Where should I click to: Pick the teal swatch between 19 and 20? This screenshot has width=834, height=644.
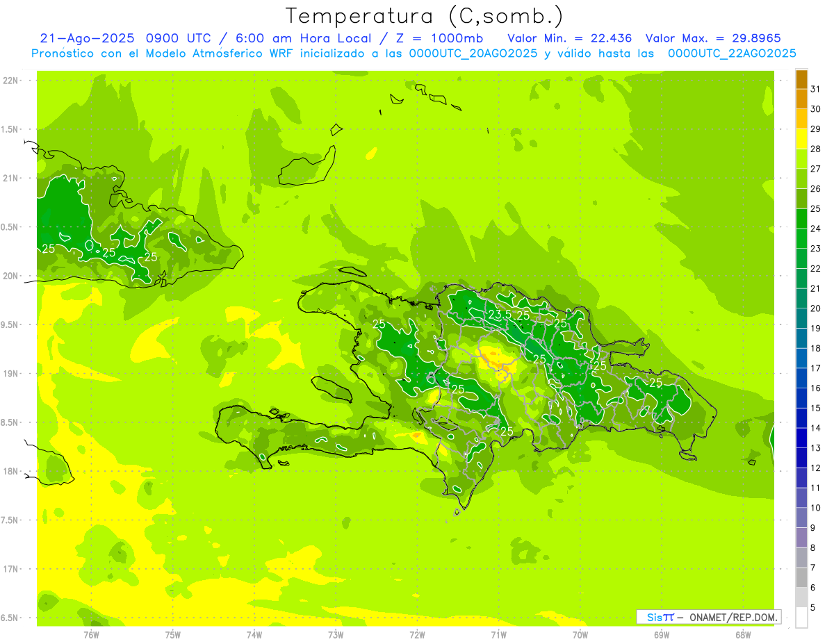click(x=801, y=319)
